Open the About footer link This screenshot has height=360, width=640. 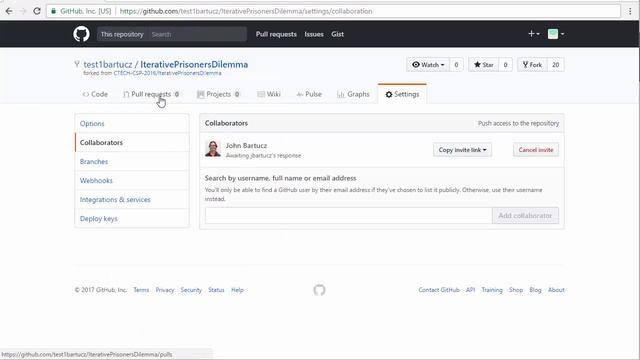click(x=556, y=290)
